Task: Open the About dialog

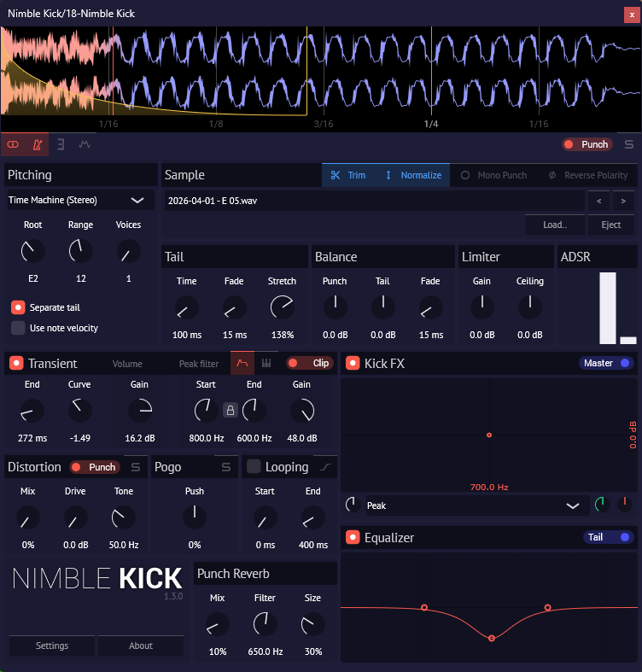Action: [141, 646]
